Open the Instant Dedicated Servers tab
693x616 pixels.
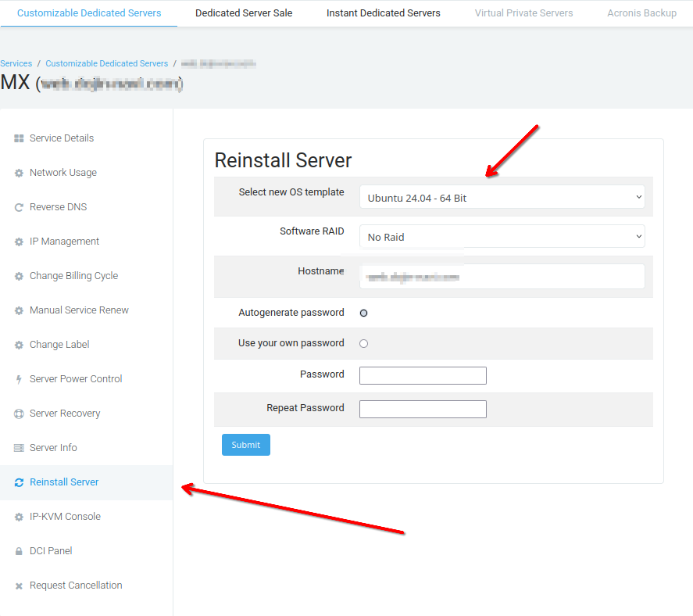[x=383, y=13]
